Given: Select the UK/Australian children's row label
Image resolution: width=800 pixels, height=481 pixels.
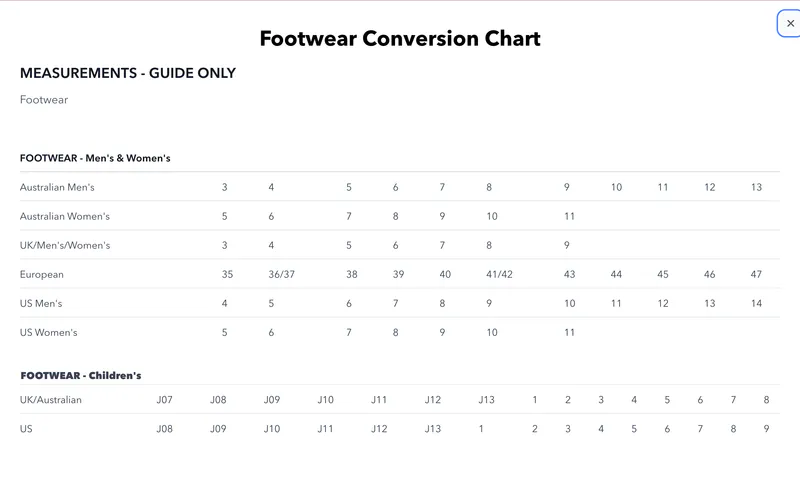Looking at the screenshot, I should pos(51,400).
